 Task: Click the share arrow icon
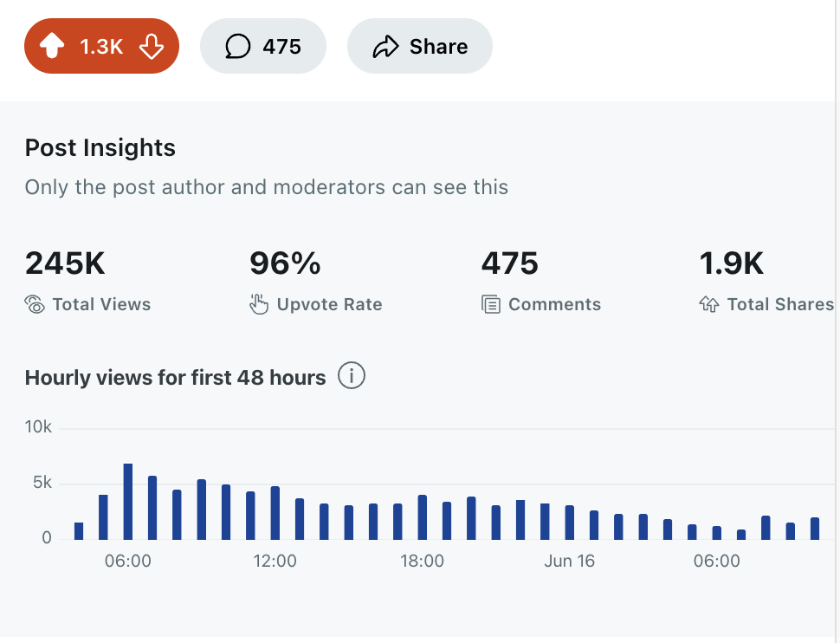point(385,47)
